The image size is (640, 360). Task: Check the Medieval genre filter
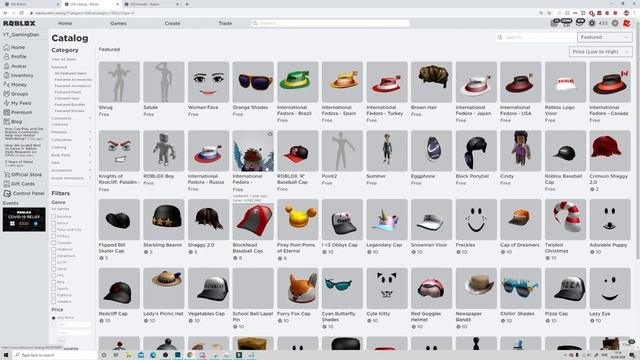coord(53,249)
